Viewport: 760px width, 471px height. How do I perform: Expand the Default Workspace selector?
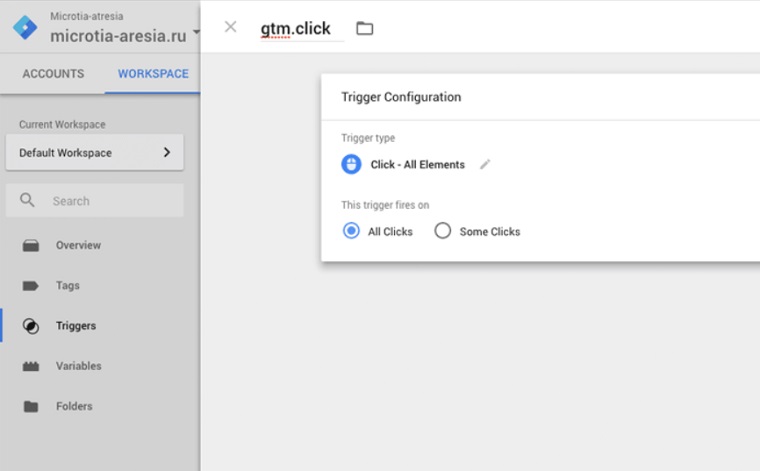(94, 153)
